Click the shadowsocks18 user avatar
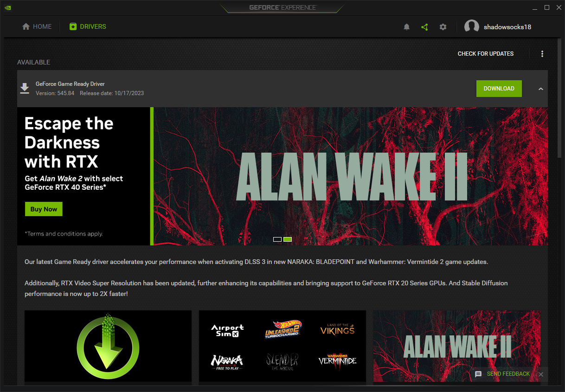Image resolution: width=565 pixels, height=392 pixels. coord(472,27)
